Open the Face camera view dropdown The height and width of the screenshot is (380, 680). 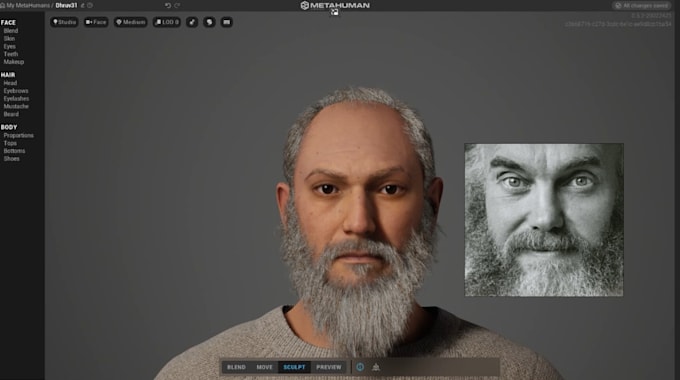[96, 22]
